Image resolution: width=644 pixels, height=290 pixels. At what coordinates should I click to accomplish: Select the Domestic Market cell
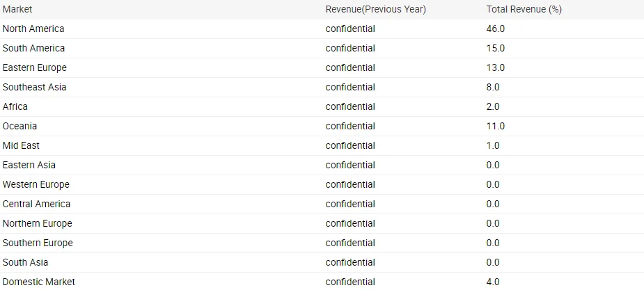pos(39,282)
